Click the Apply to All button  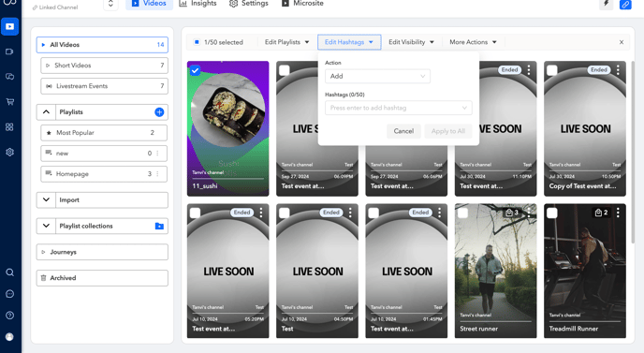click(x=448, y=131)
